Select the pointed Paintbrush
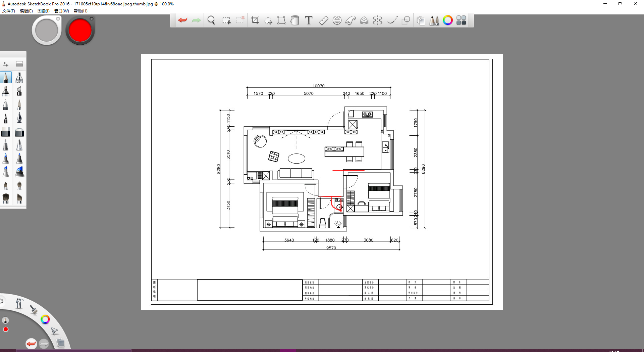Screen dimensions: 644x352 pyautogui.click(x=19, y=104)
